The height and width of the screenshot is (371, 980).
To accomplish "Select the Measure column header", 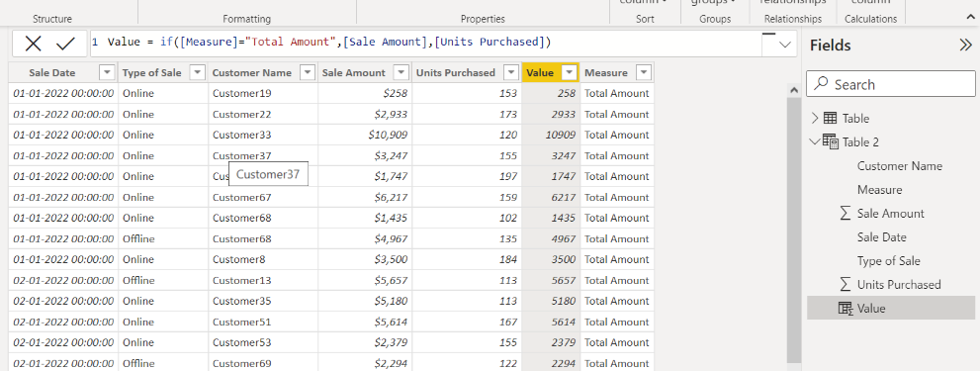I will 606,73.
